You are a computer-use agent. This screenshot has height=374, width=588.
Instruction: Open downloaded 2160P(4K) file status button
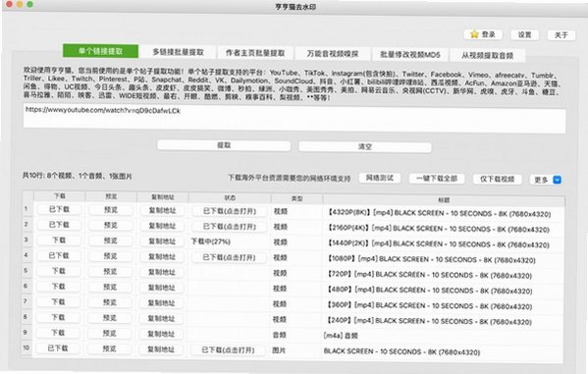(x=230, y=227)
